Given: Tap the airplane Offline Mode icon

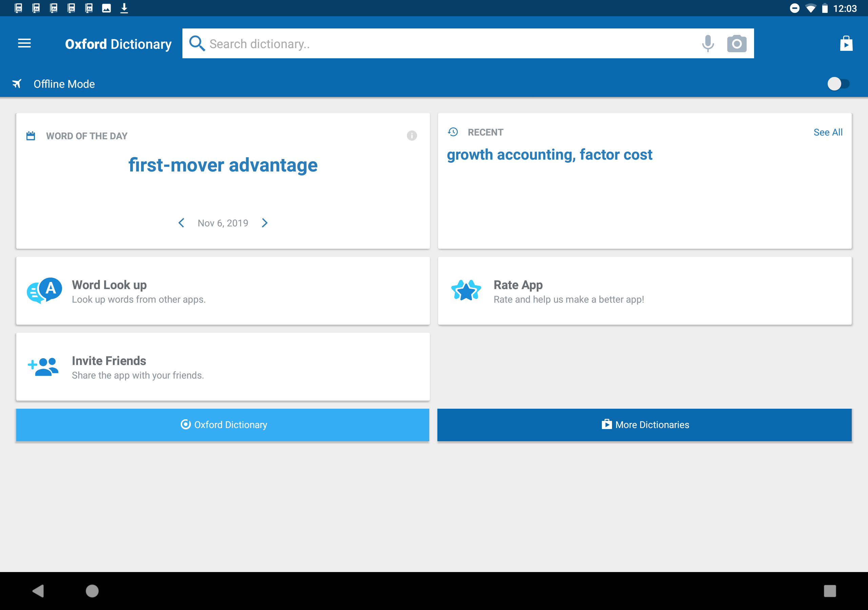Looking at the screenshot, I should [x=17, y=83].
